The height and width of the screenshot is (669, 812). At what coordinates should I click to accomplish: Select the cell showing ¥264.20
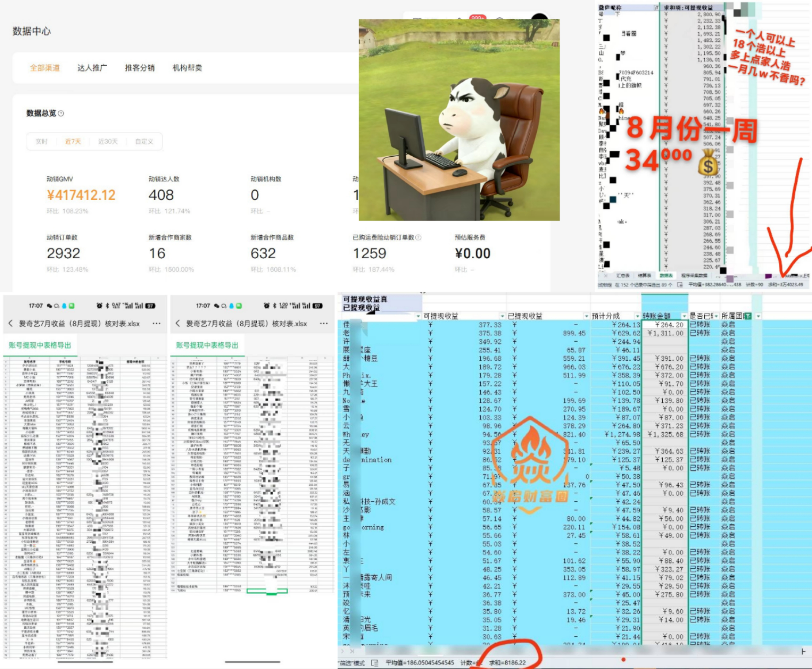[x=665, y=325]
